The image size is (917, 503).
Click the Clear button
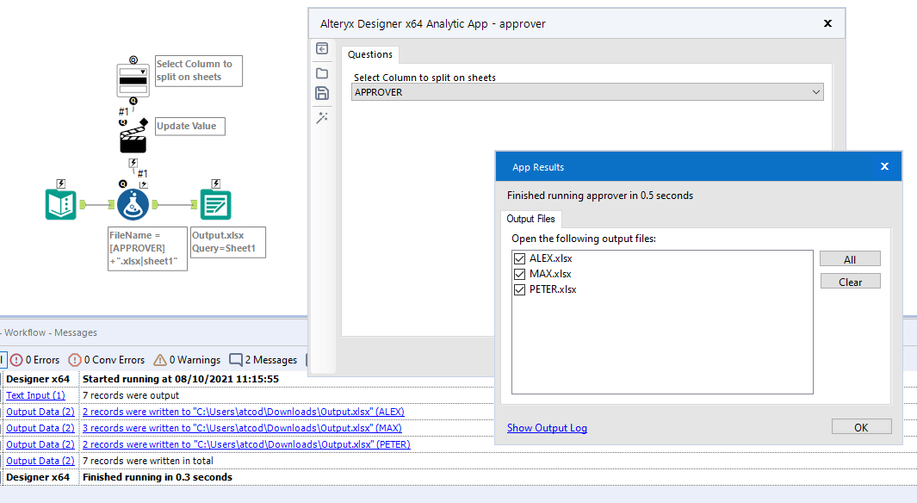[850, 282]
